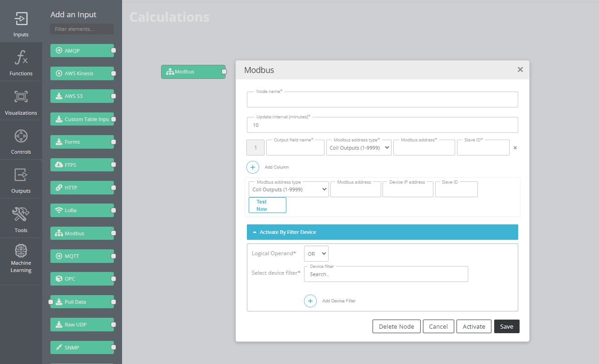Open the Tools sidebar section

(x=21, y=218)
